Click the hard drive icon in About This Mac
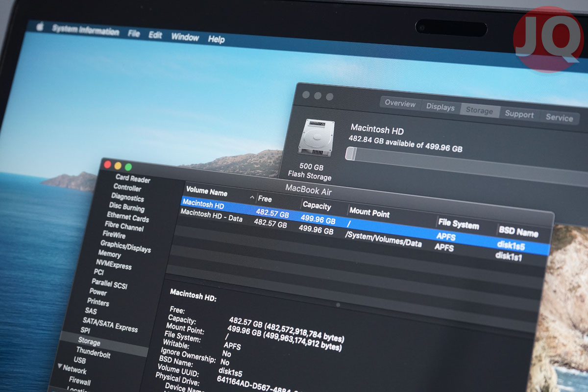The width and height of the screenshot is (588, 392). (316, 138)
